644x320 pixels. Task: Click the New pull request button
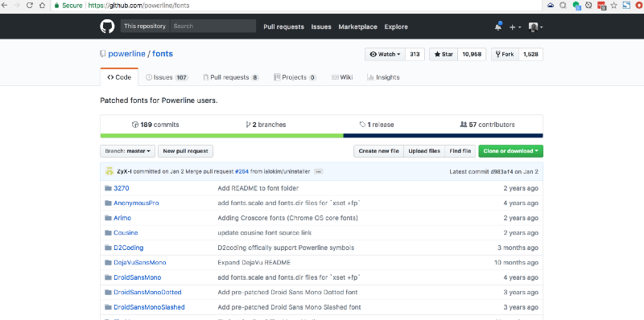(x=186, y=151)
